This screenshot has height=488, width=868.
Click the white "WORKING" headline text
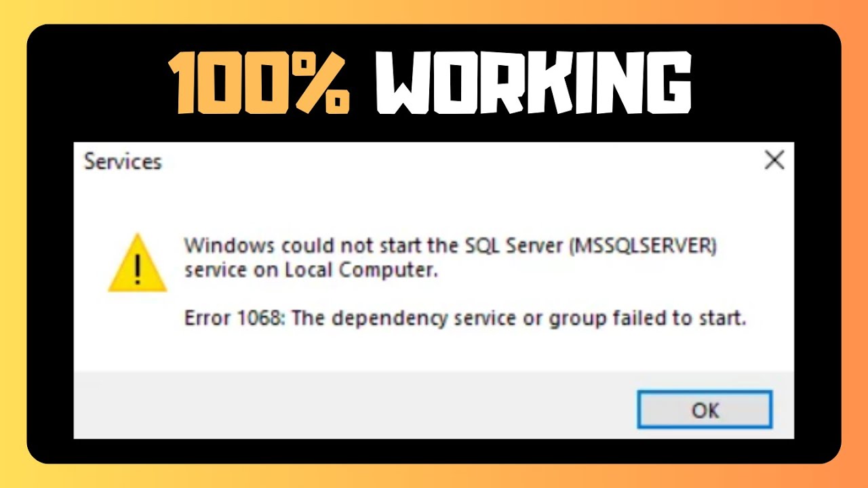tap(534, 84)
